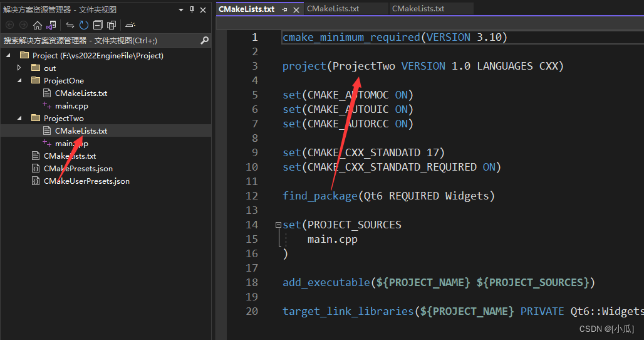Click the project keyword on line 3
Image resolution: width=644 pixels, height=340 pixels.
pyautogui.click(x=304, y=66)
